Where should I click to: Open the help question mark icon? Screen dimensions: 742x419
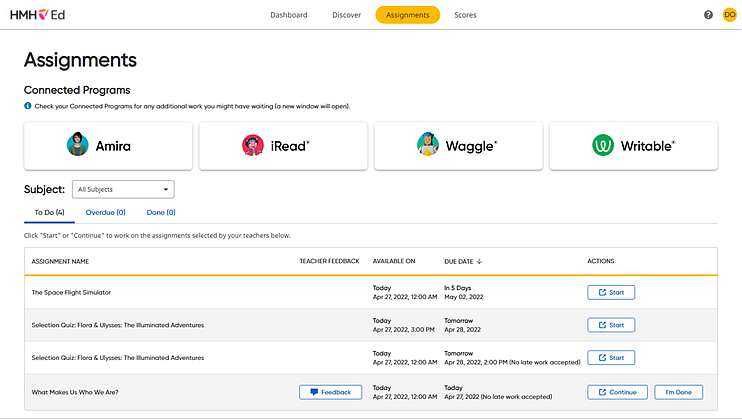tap(708, 15)
